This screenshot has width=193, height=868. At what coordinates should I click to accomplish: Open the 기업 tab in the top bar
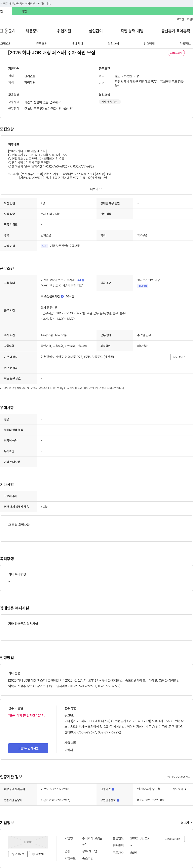coord(24,11)
